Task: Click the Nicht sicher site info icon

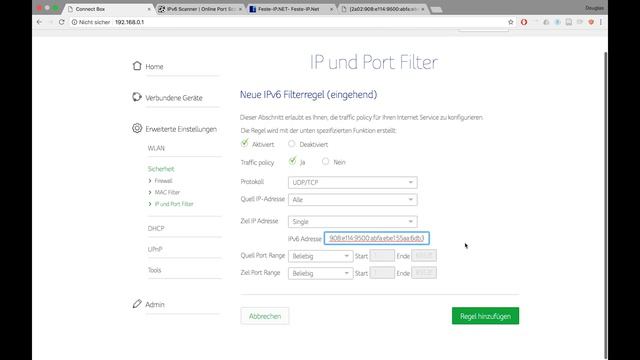Action: click(74, 22)
